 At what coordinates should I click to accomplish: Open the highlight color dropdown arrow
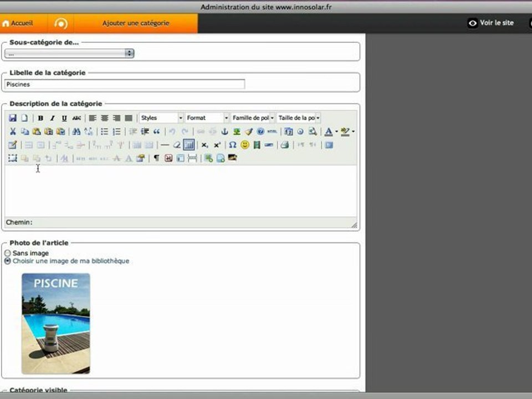pos(353,131)
